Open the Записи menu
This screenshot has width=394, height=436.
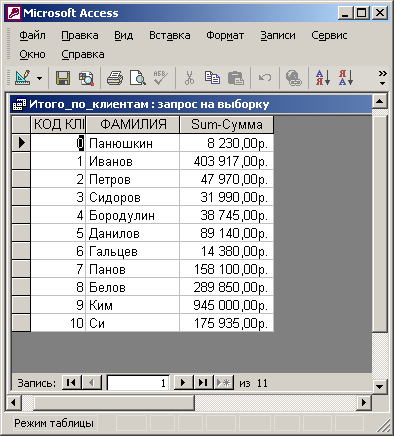click(x=278, y=35)
